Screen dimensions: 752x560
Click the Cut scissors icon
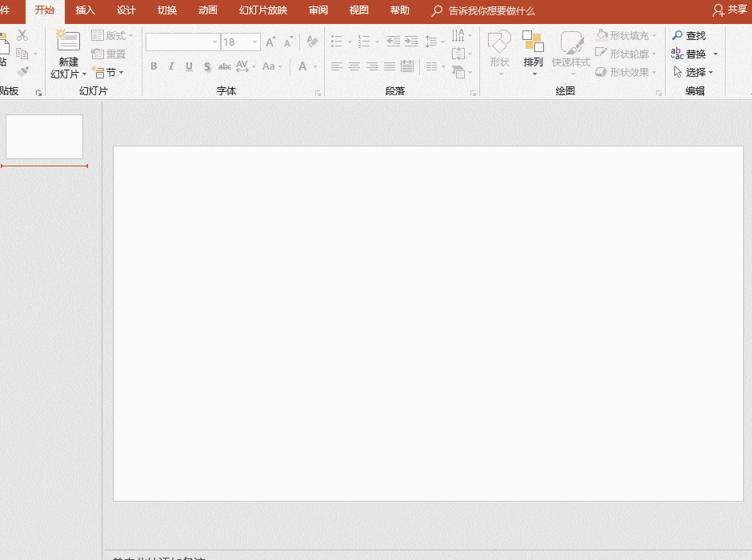22,35
